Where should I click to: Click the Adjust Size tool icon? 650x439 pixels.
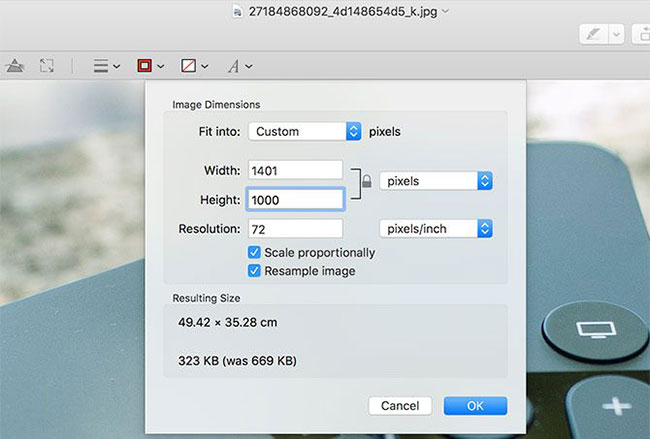[x=47, y=66]
